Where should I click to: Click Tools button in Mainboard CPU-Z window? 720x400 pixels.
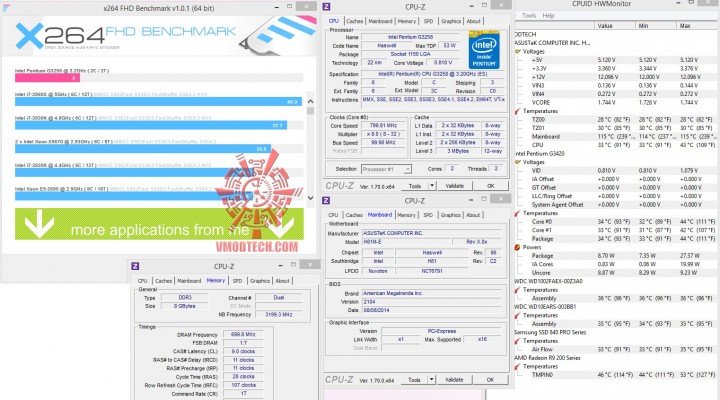click(x=414, y=380)
